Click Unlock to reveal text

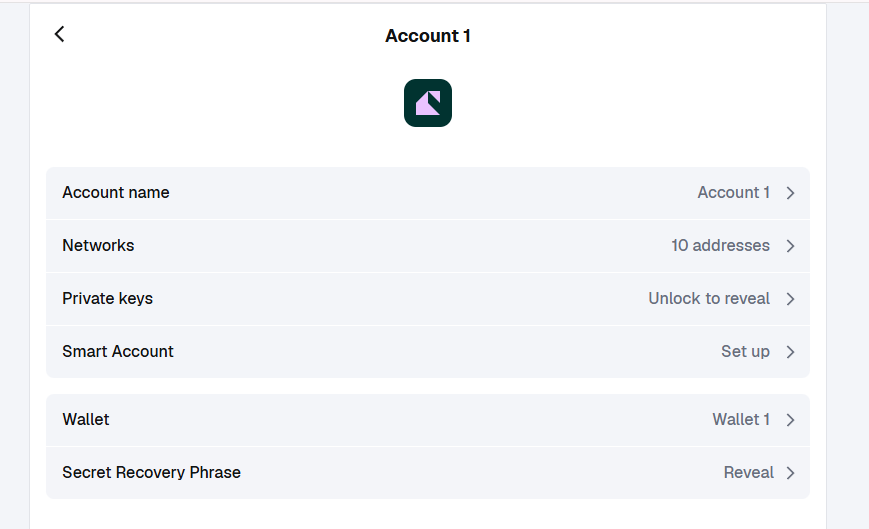click(x=709, y=299)
